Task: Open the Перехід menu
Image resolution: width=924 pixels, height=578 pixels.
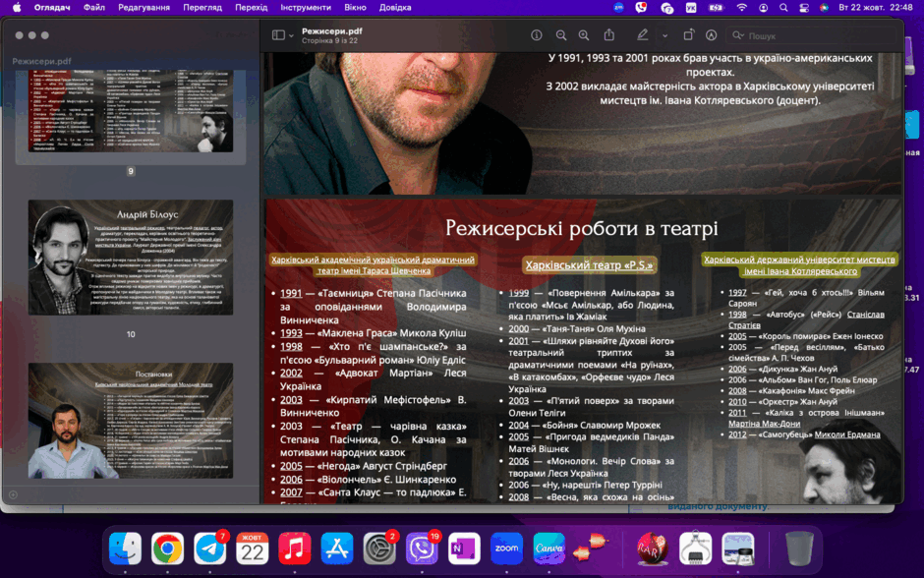Action: click(251, 8)
